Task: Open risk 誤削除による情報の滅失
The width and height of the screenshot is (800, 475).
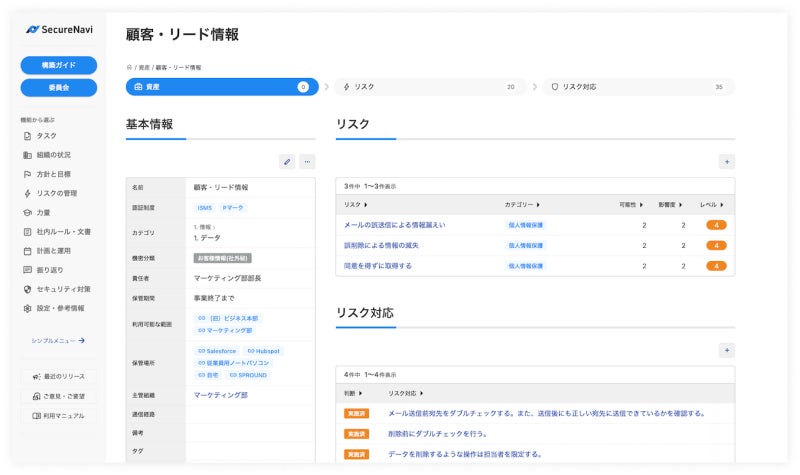Action: coord(381,245)
